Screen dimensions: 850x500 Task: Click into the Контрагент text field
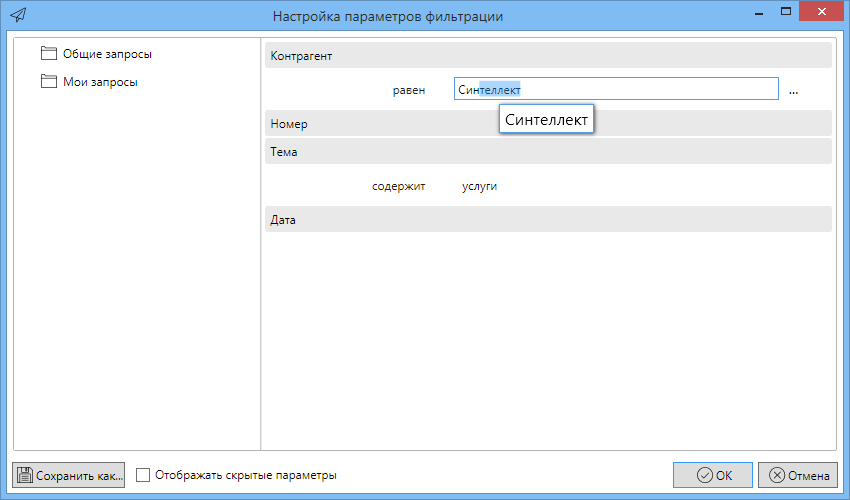pos(640,90)
